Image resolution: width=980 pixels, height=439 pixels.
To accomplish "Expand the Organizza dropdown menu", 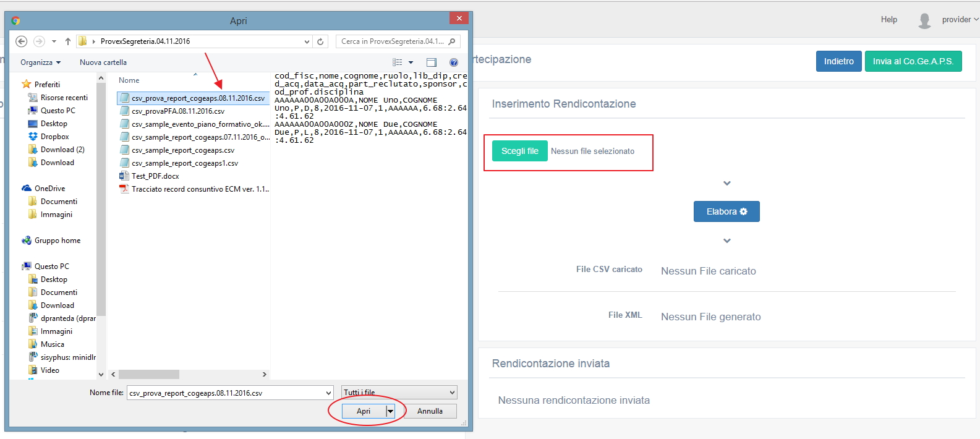I will click(40, 62).
